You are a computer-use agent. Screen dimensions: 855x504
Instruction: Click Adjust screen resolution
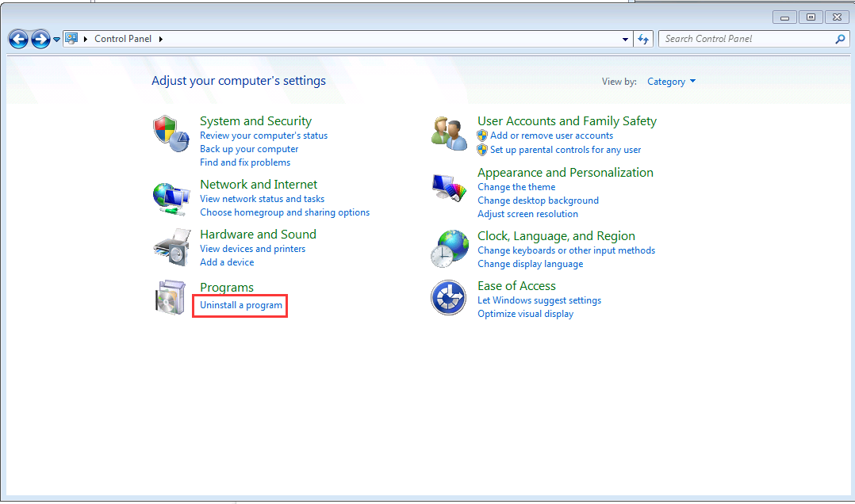pos(528,214)
